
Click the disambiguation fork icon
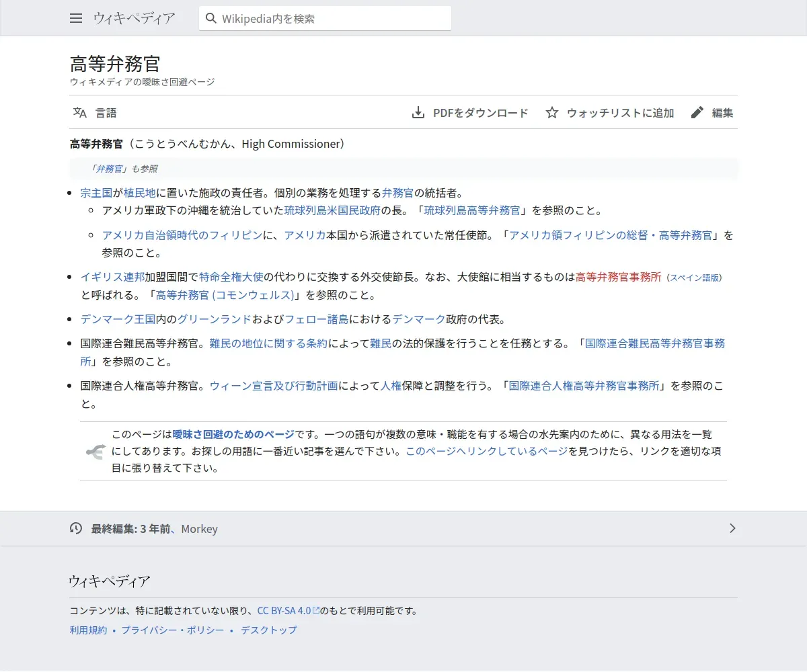click(95, 452)
